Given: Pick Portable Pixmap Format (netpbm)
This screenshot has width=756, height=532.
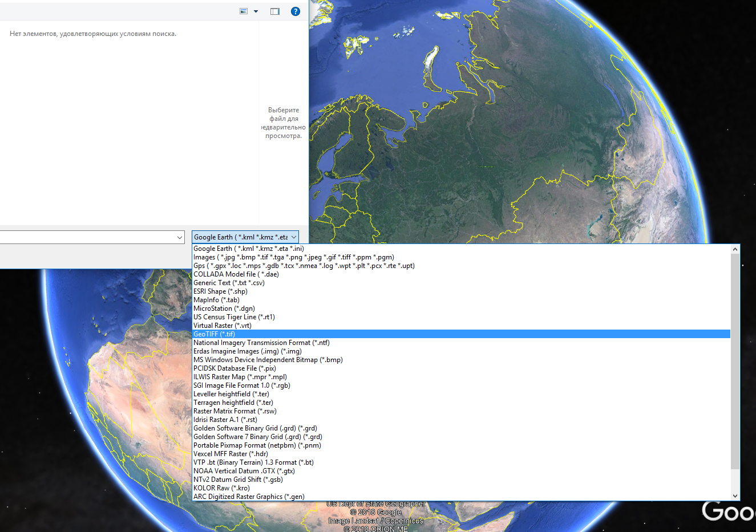Looking at the screenshot, I should [x=461, y=445].
